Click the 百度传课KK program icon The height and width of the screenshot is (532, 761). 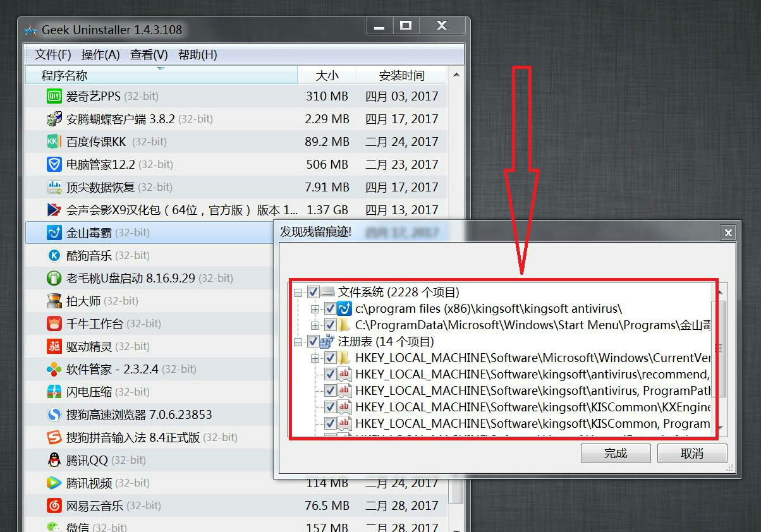click(54, 142)
